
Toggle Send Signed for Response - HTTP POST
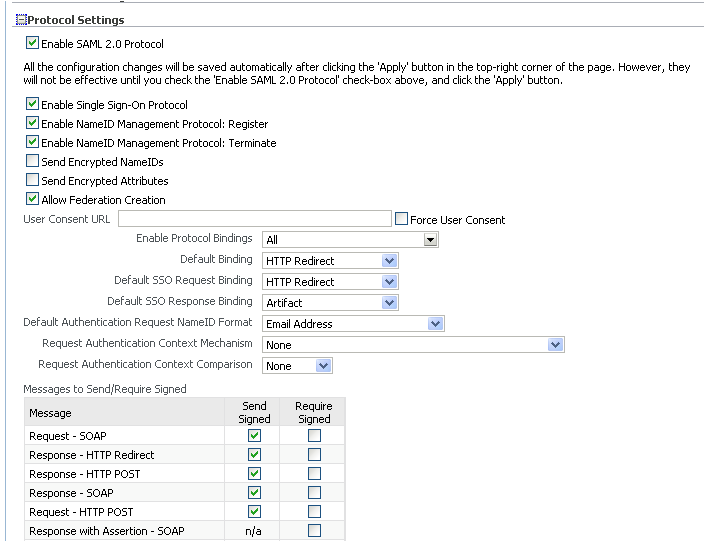click(x=255, y=474)
